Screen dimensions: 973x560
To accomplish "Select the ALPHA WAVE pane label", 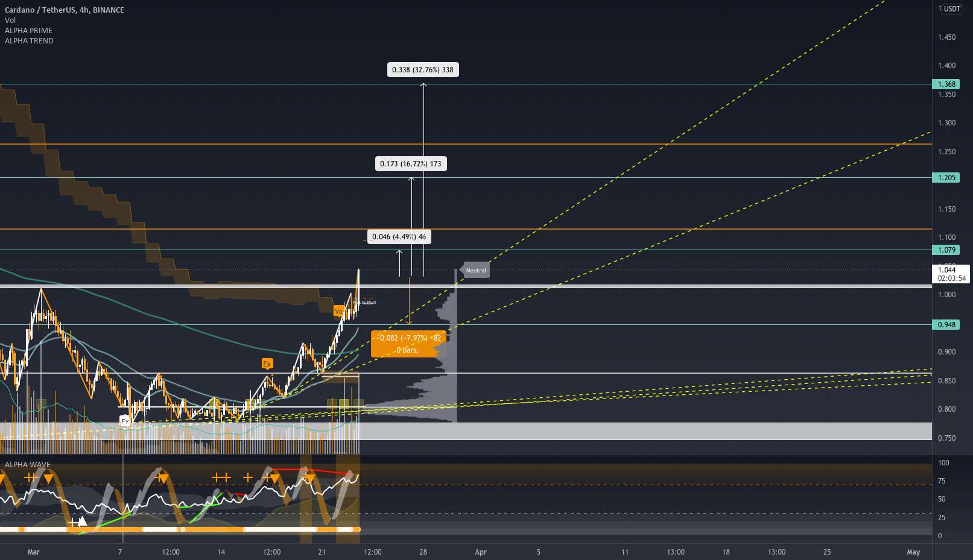I will coord(28,464).
